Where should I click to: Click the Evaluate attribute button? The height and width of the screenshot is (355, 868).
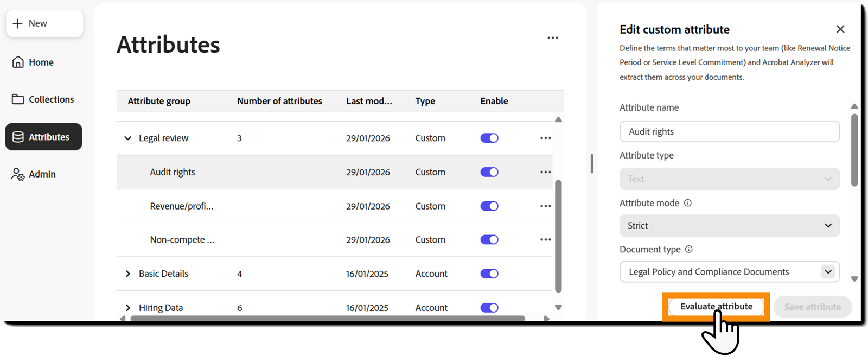pyautogui.click(x=716, y=307)
